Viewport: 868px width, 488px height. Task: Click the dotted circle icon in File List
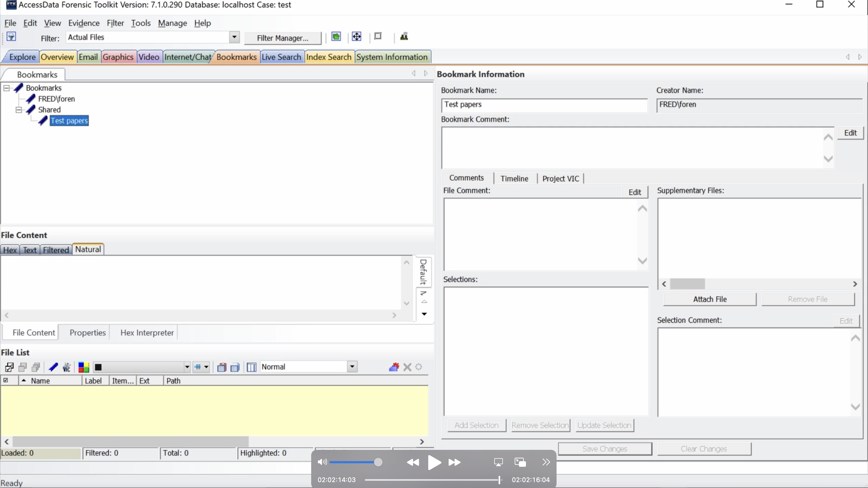(419, 367)
